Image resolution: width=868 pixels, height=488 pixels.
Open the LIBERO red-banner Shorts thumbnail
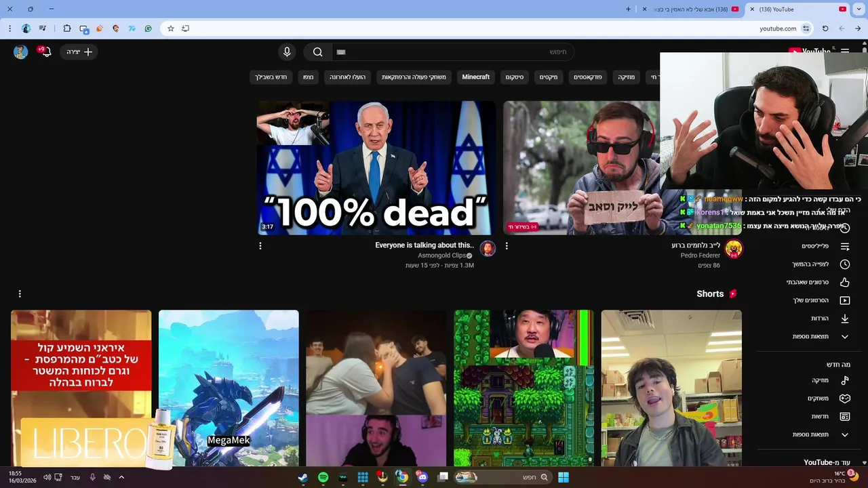81,388
